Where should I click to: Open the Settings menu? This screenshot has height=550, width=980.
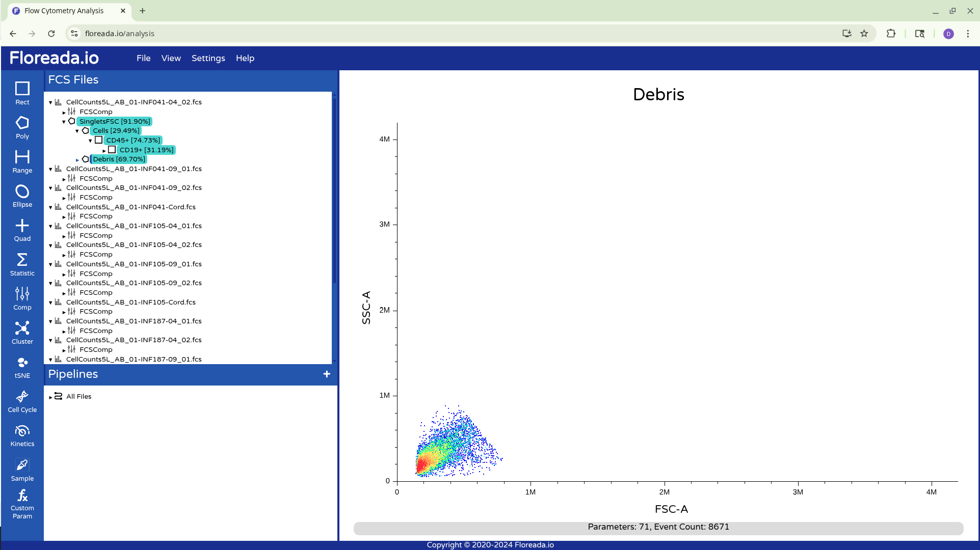(208, 58)
